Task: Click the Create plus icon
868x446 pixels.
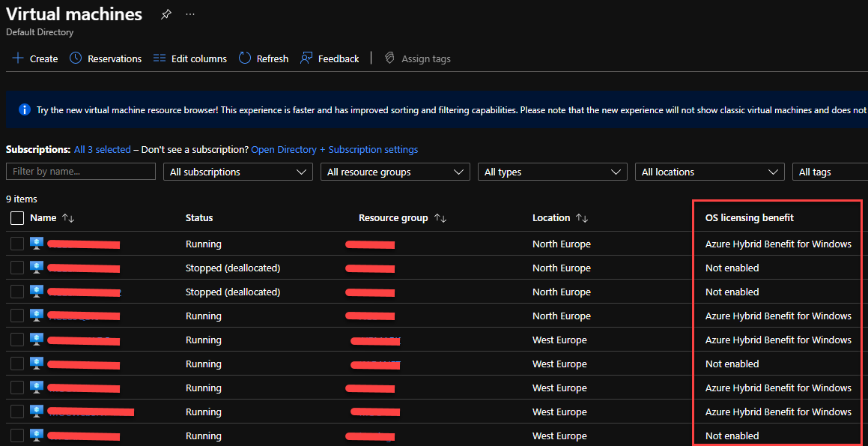Action: pyautogui.click(x=18, y=58)
